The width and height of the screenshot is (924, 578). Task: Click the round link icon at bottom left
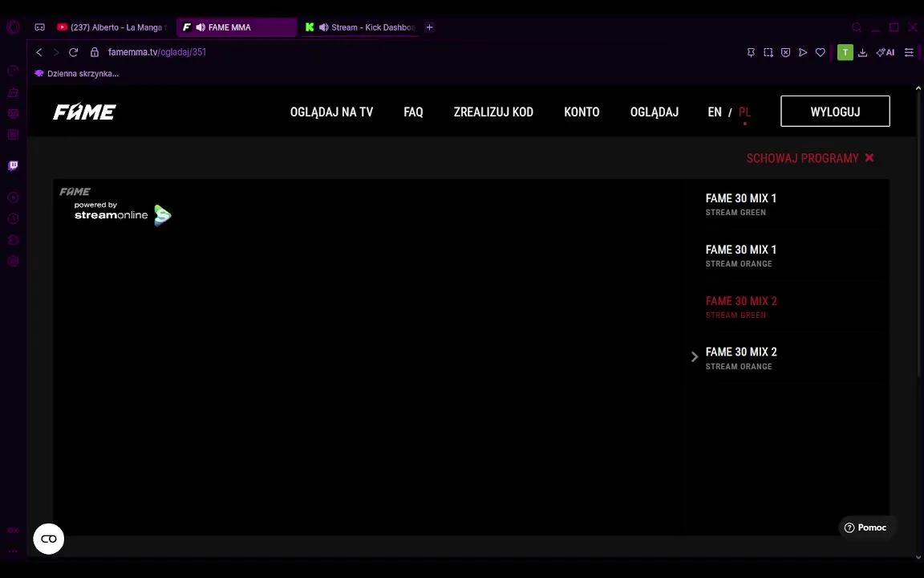coord(48,539)
